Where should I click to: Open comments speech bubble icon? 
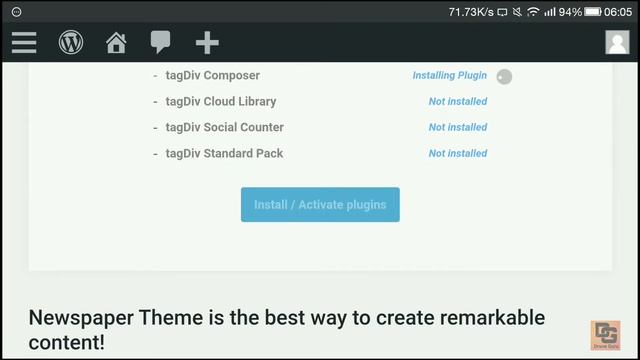pos(160,42)
